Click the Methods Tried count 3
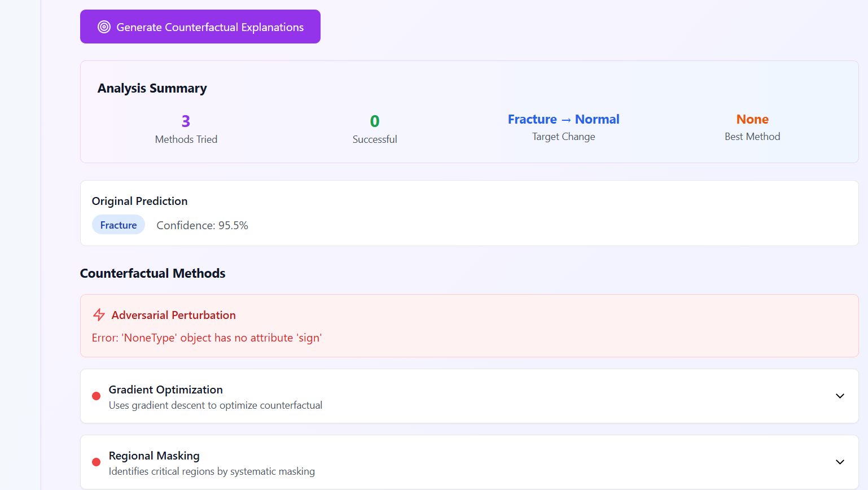This screenshot has height=490, width=868. 186,121
